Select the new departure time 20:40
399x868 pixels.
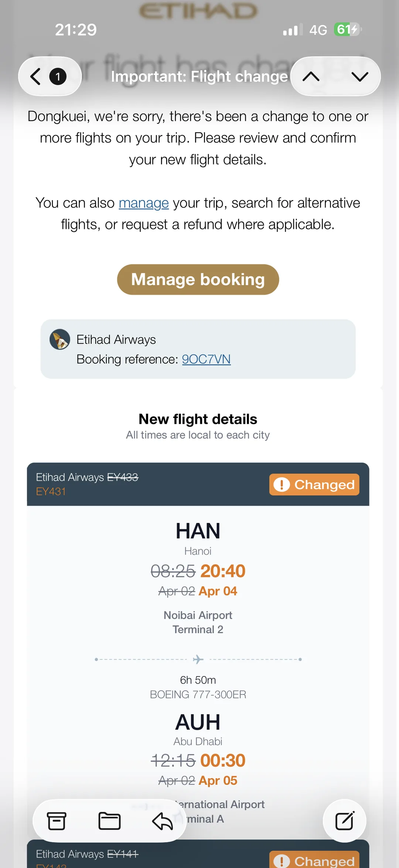[x=223, y=571]
